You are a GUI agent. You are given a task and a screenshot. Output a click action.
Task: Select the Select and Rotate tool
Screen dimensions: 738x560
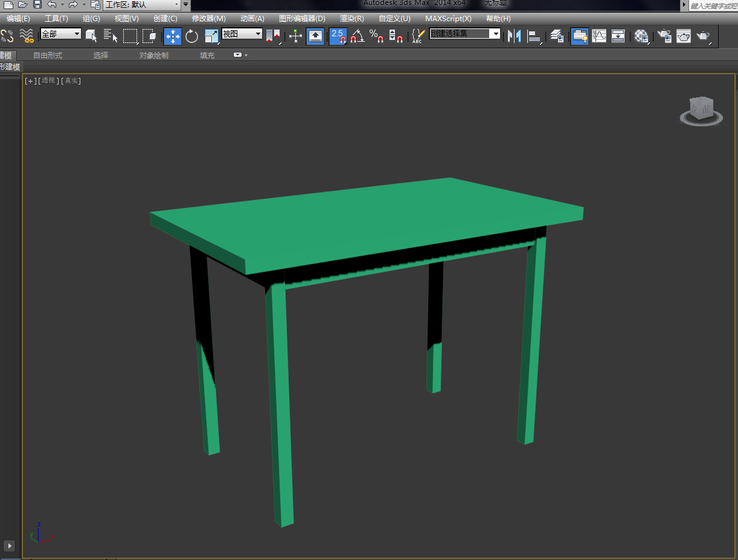coord(192,36)
